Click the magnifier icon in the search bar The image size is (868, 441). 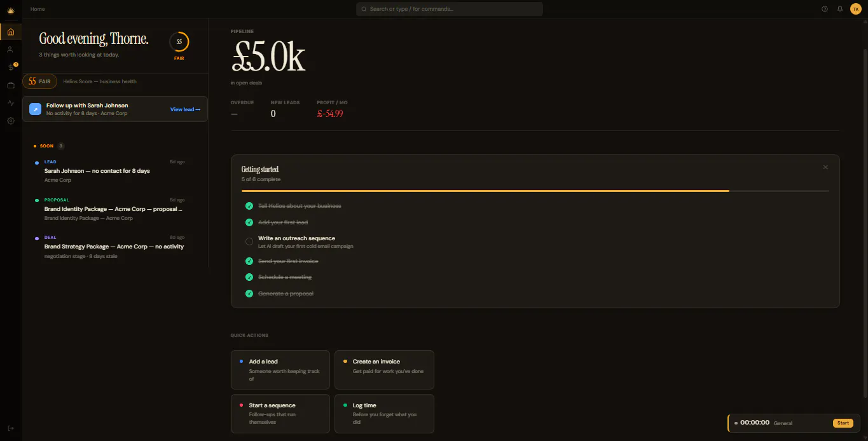pos(364,9)
